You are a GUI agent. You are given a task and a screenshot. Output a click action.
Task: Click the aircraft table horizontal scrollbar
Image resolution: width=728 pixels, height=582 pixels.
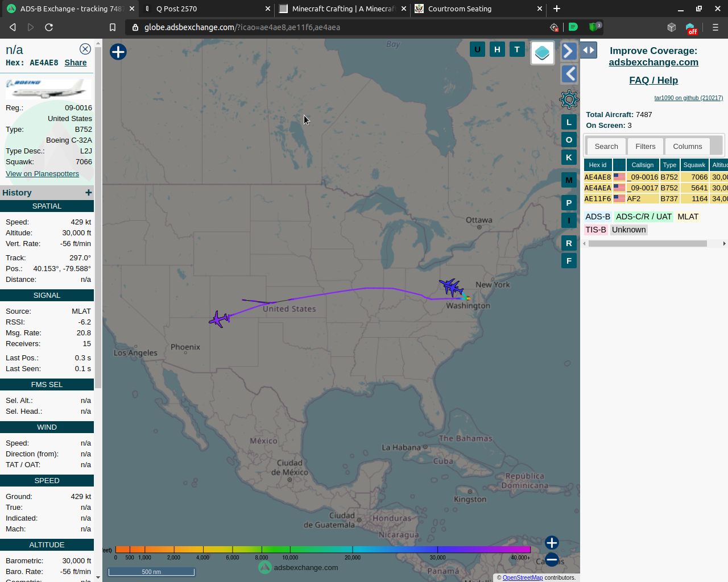point(648,243)
